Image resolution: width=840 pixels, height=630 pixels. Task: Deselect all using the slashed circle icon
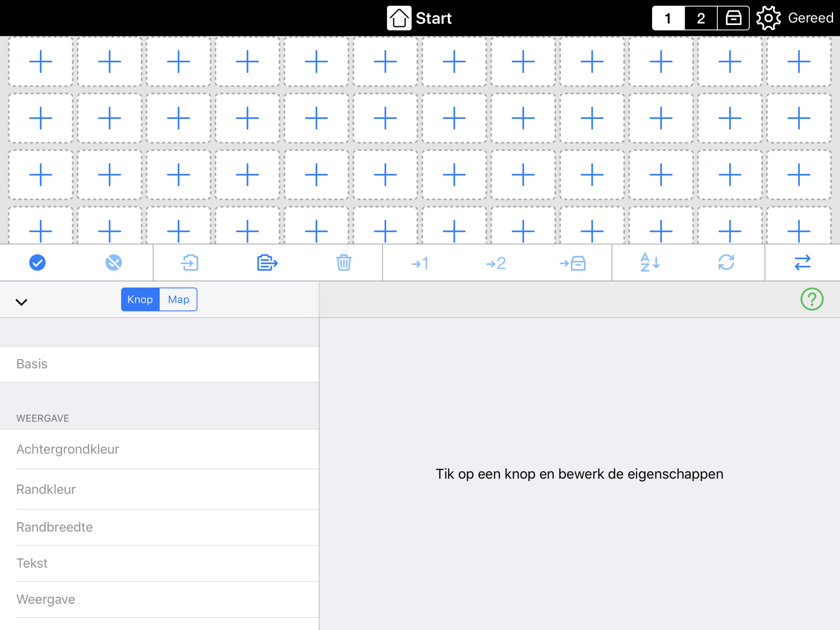click(113, 263)
